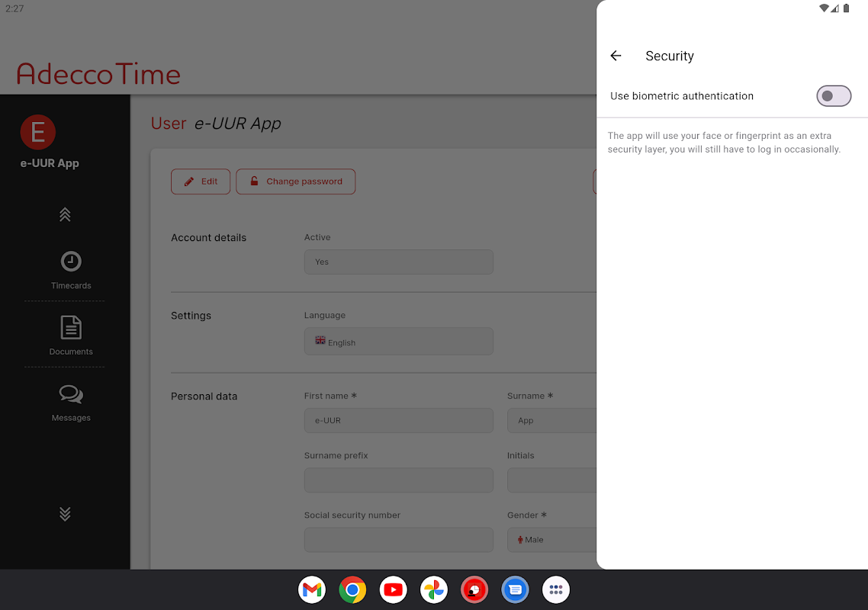This screenshot has width=868, height=610.
Task: Click the 2:27 clock in status bar
Action: (x=14, y=8)
